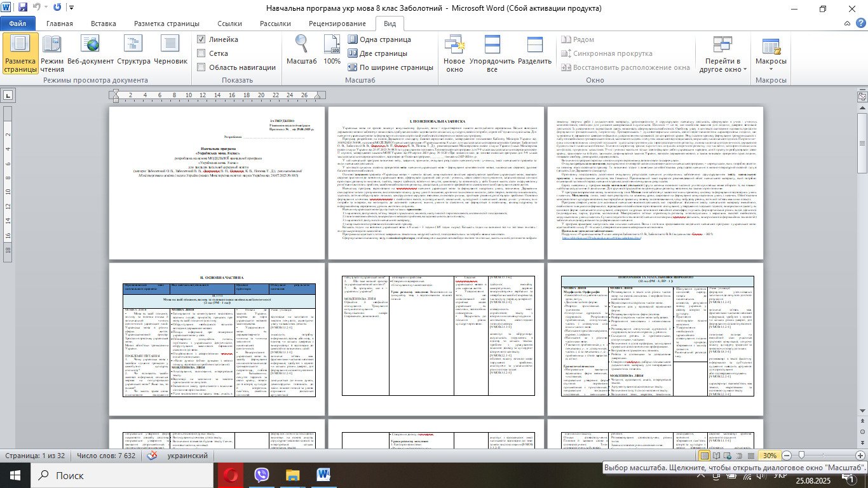Switch to the Главная tab
The width and height of the screenshot is (868, 488).
click(60, 24)
